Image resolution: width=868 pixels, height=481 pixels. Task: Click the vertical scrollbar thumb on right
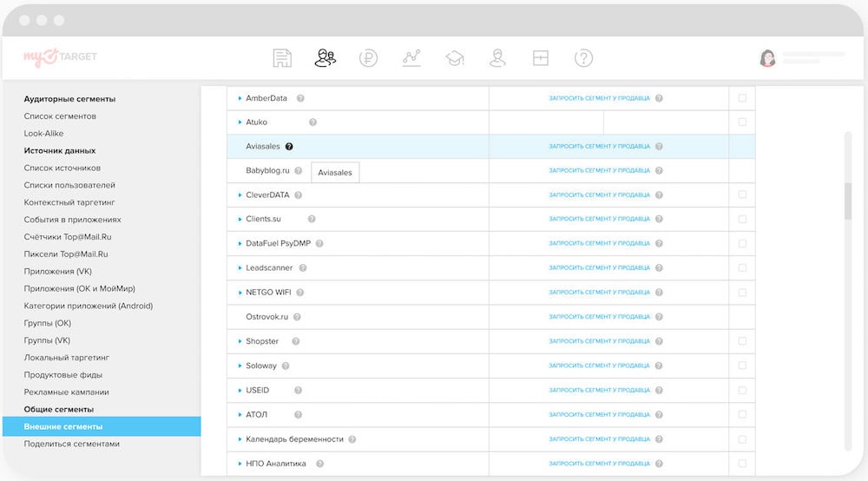(x=847, y=201)
